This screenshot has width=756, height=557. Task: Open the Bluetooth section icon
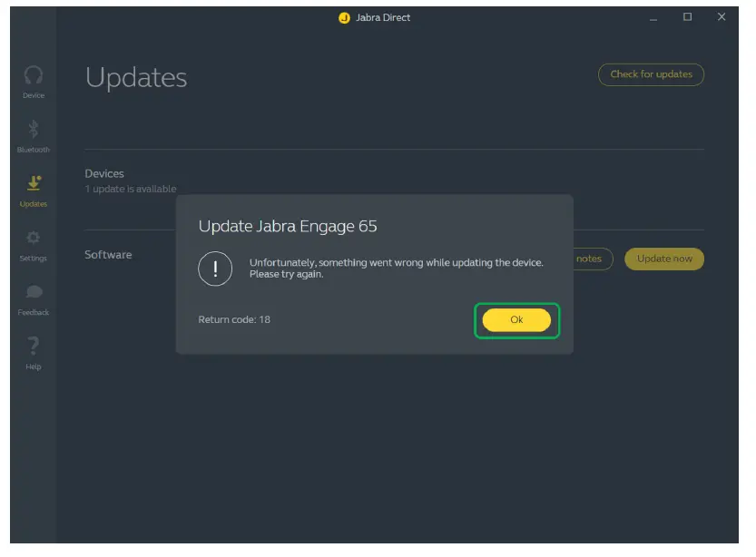tap(34, 129)
